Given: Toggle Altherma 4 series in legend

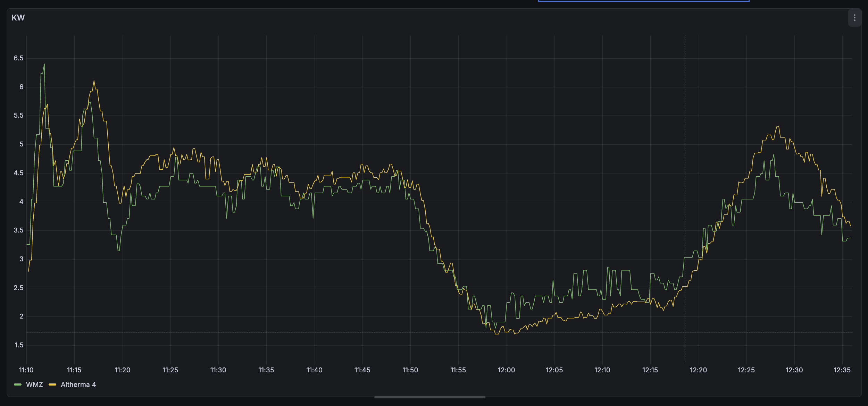Looking at the screenshot, I should tap(78, 384).
